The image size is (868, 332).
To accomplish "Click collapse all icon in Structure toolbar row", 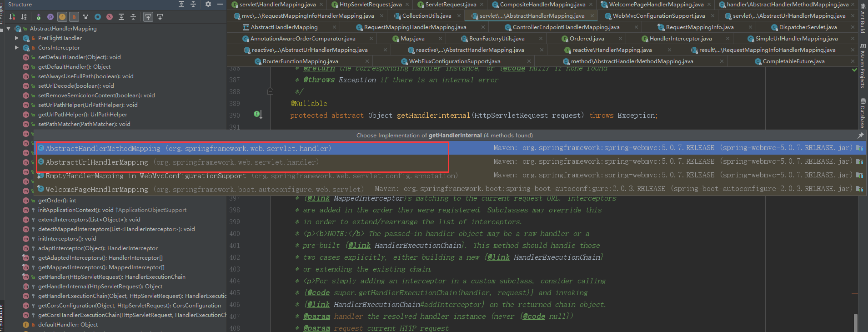I will coord(133,17).
